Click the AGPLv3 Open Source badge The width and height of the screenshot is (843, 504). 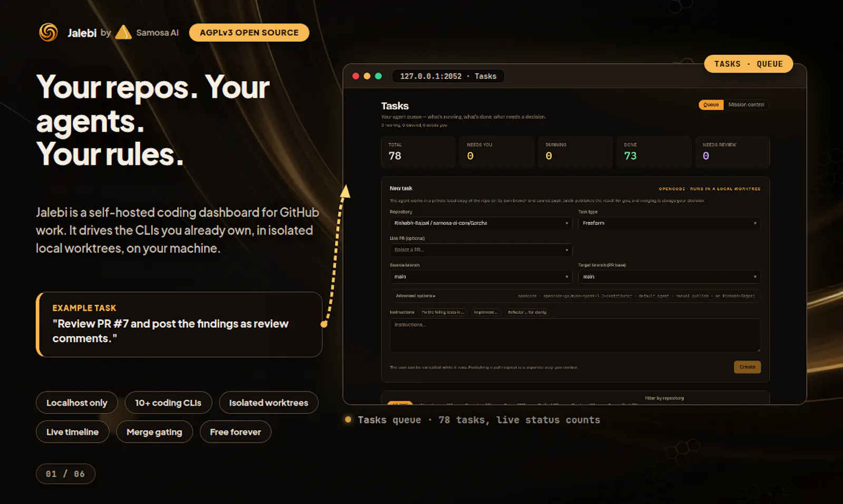249,33
